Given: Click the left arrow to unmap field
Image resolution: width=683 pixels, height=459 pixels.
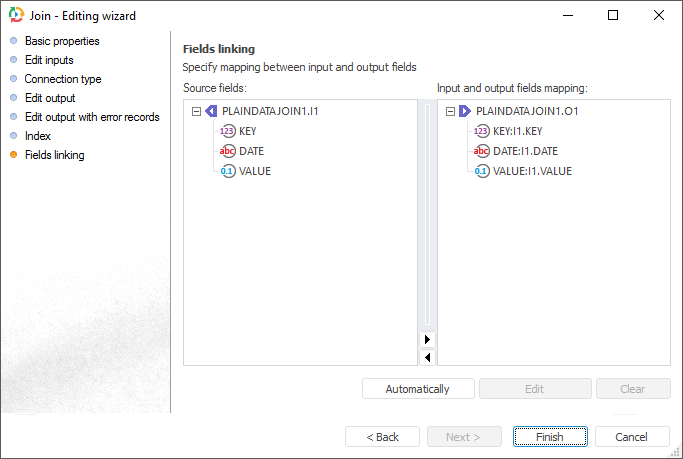Looking at the screenshot, I should [428, 357].
